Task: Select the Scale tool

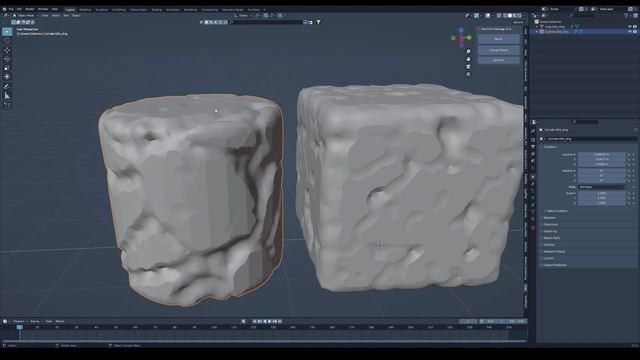Action: tap(7, 68)
